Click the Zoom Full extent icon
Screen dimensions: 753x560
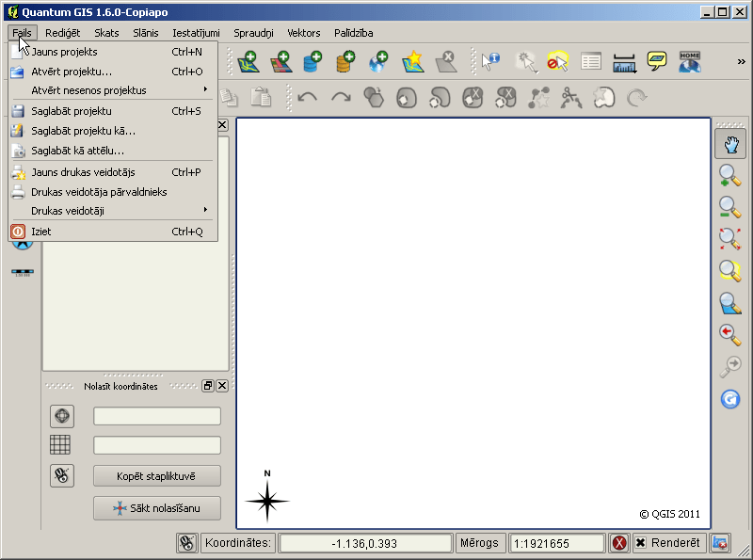pyautogui.click(x=730, y=239)
